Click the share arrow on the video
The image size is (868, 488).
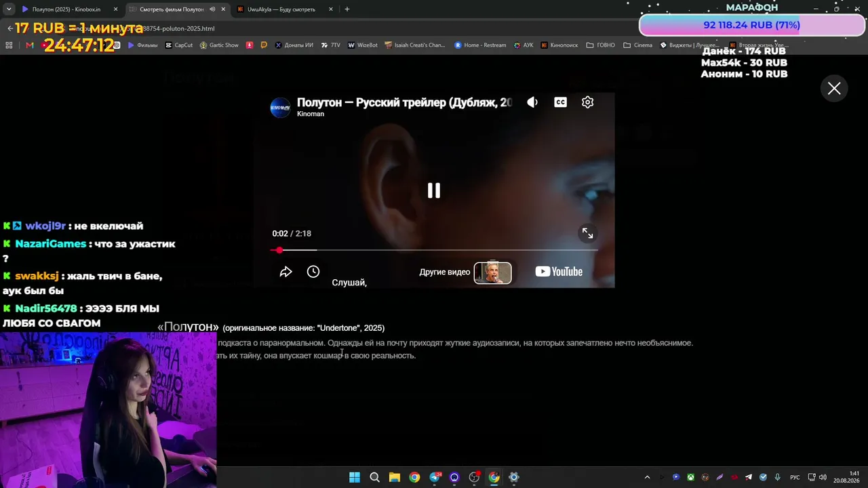tap(285, 272)
